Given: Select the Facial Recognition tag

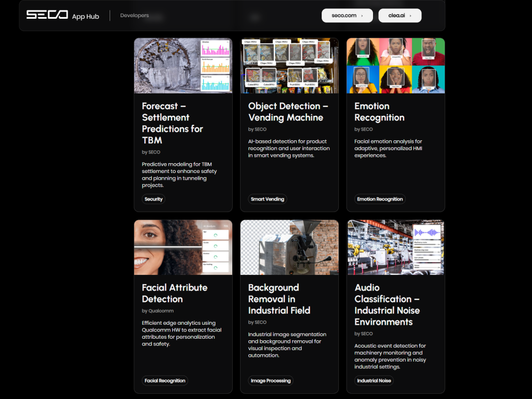Looking at the screenshot, I should [165, 380].
